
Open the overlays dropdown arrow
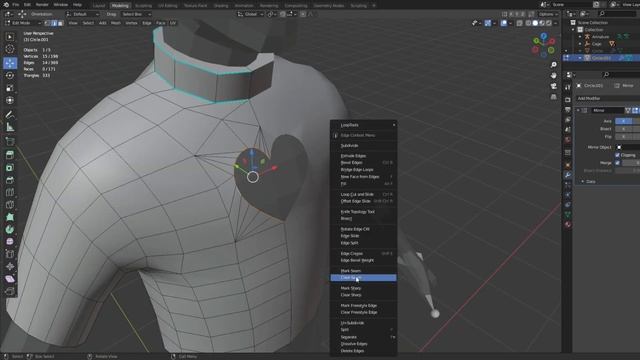coord(510,23)
